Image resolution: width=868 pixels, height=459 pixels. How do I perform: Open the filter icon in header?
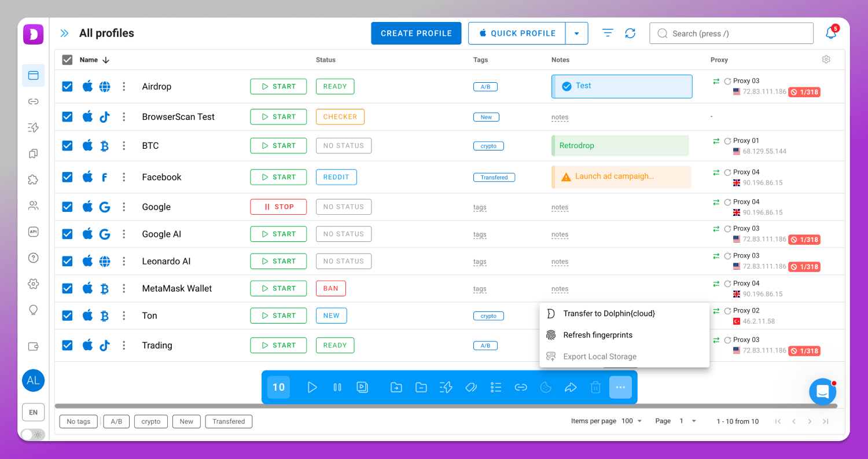(x=608, y=33)
